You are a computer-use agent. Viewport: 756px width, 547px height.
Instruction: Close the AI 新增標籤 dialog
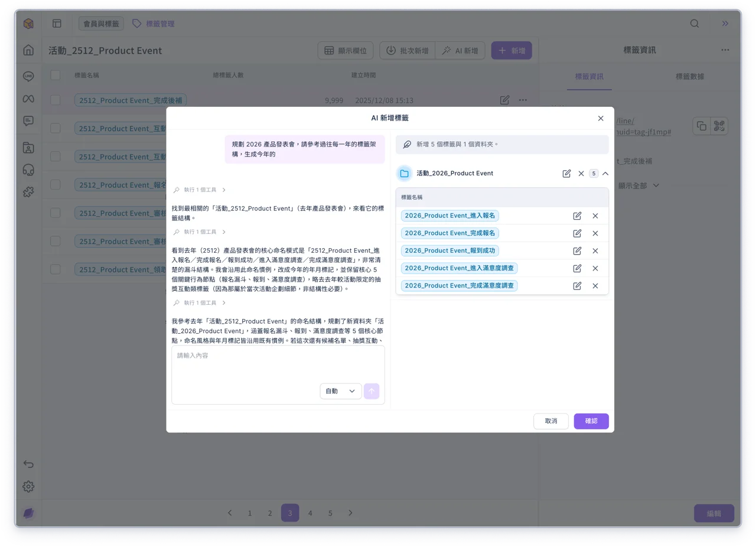[601, 118]
